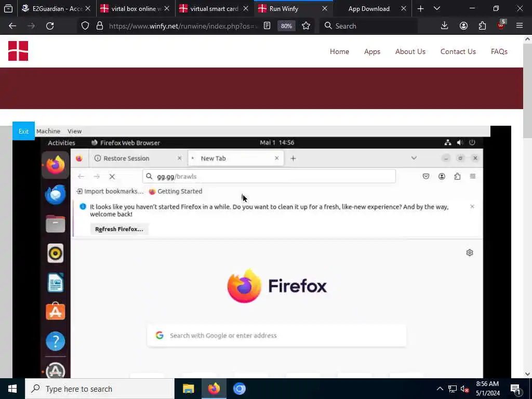The height and width of the screenshot is (399, 532).
Task: Switch to virtual smart card tab
Action: tap(215, 8)
